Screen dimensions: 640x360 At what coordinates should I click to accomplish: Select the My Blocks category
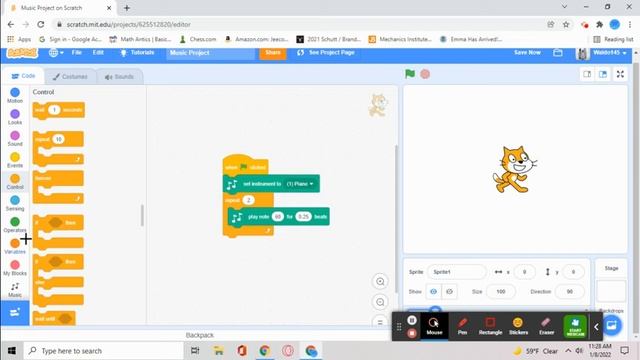(15, 268)
